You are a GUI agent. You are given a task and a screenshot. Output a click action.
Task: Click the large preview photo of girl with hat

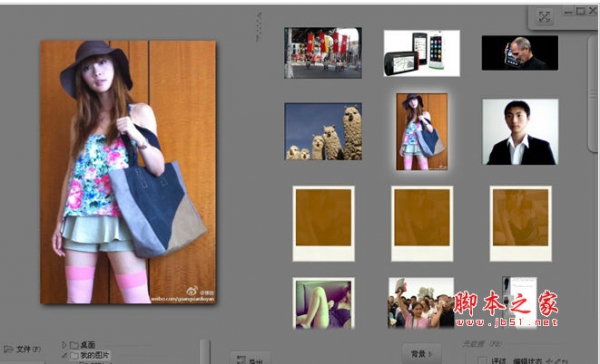128,172
